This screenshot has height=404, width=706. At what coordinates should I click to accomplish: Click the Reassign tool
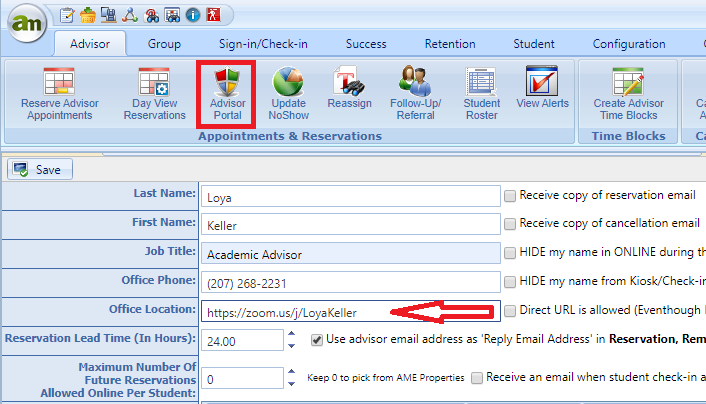(x=349, y=88)
